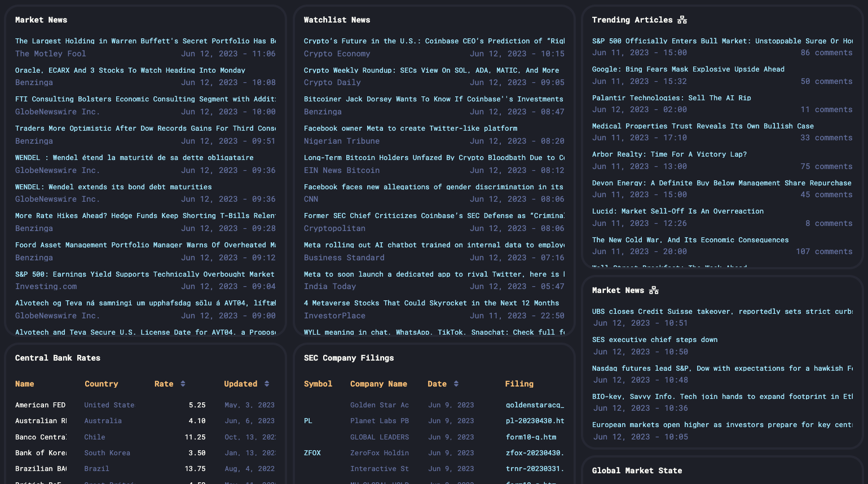
Task: Open the form10-q.htm filing for GLOBAL LEADERS
Action: (x=531, y=437)
